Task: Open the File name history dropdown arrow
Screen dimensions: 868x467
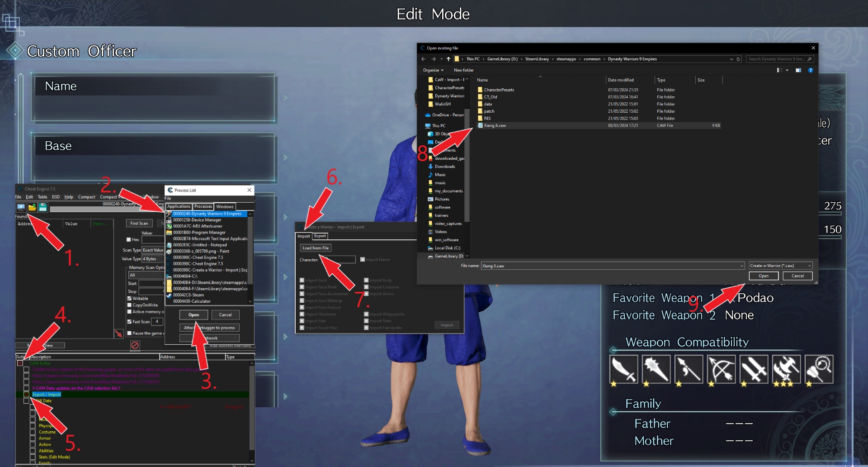Action: [741, 266]
